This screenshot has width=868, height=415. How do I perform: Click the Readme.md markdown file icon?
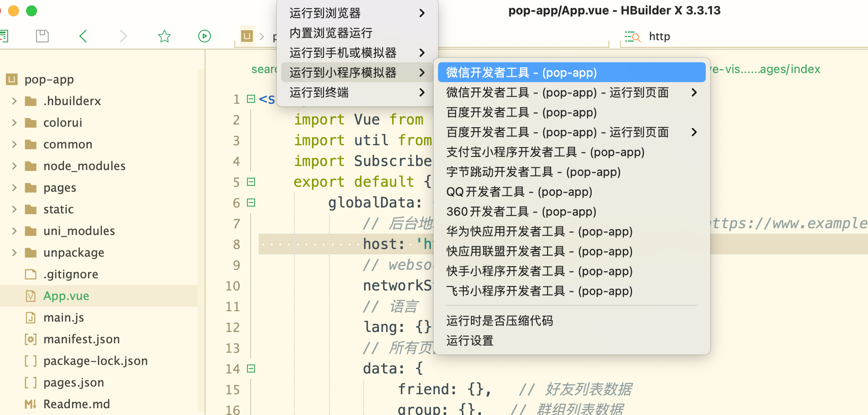[31, 404]
